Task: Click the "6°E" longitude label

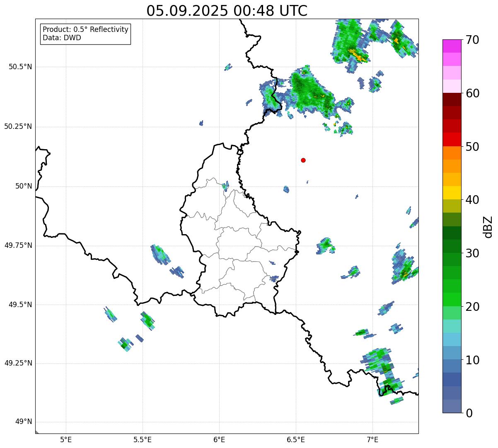Action: [219, 439]
